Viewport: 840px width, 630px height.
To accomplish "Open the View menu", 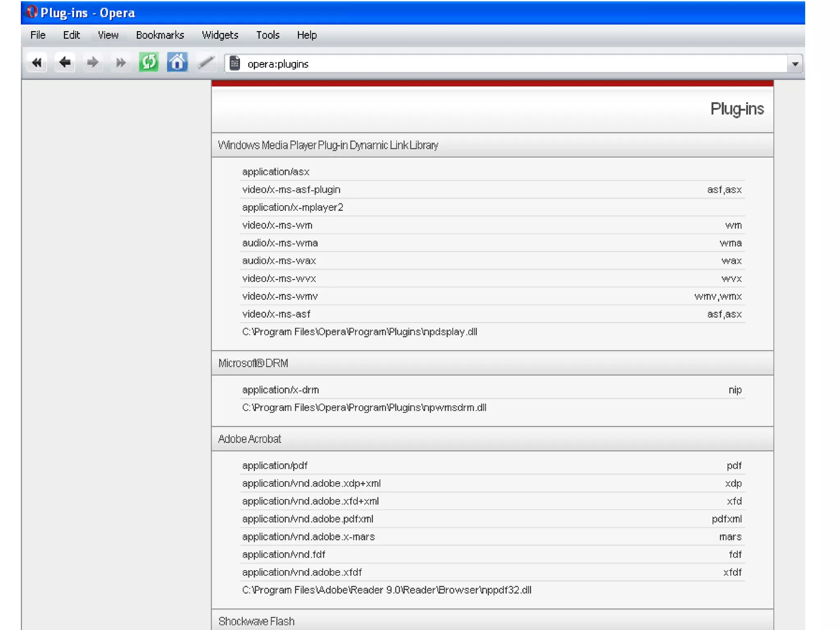I will pos(108,35).
